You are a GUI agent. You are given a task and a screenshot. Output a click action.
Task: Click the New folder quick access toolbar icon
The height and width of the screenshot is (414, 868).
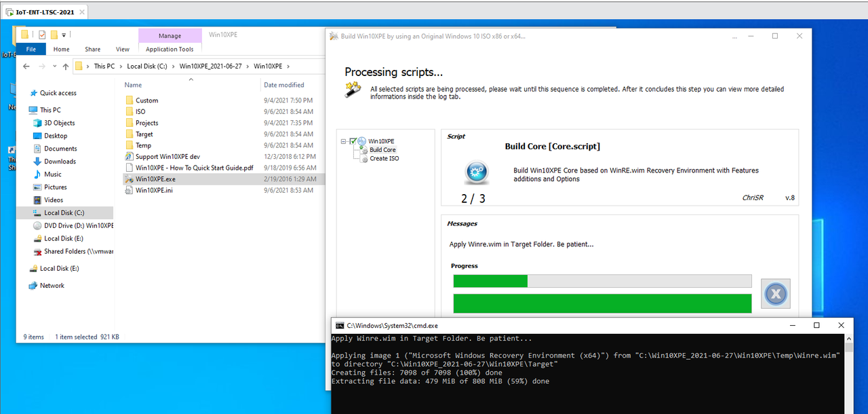pyautogui.click(x=54, y=35)
